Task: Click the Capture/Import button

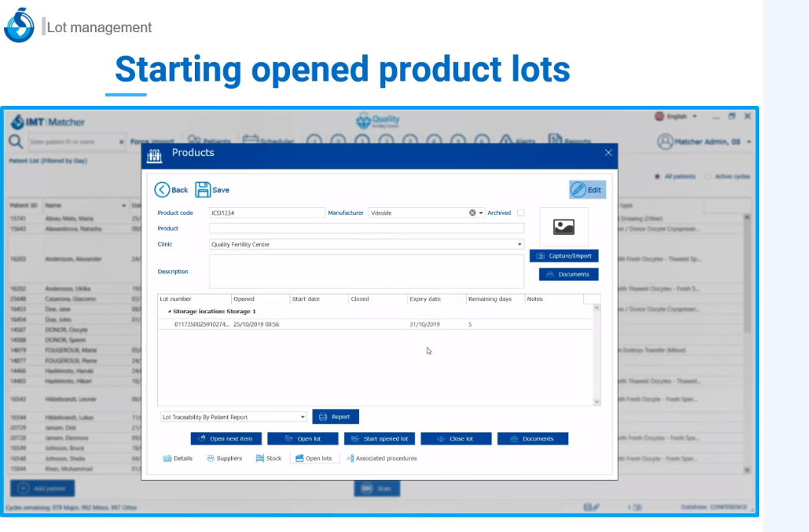Action: point(564,256)
